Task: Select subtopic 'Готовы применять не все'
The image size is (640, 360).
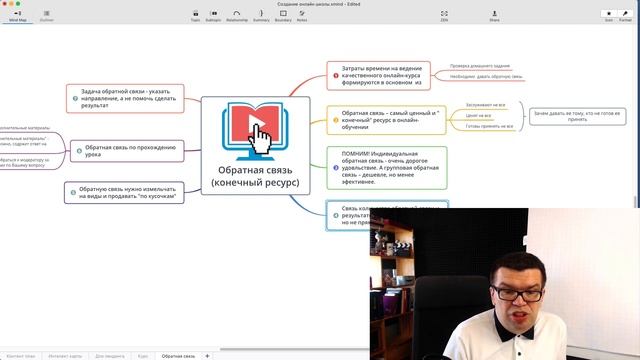Action: [x=489, y=126]
